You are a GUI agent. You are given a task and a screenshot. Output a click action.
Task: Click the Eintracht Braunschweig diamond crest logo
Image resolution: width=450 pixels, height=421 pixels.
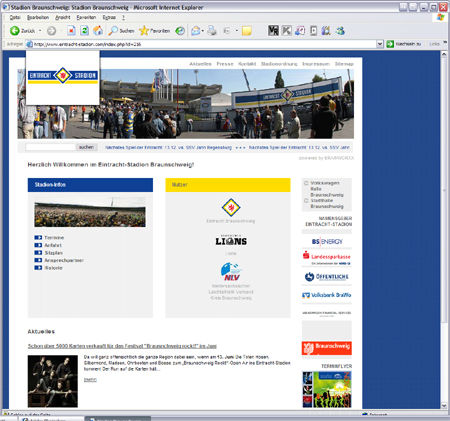(x=231, y=207)
